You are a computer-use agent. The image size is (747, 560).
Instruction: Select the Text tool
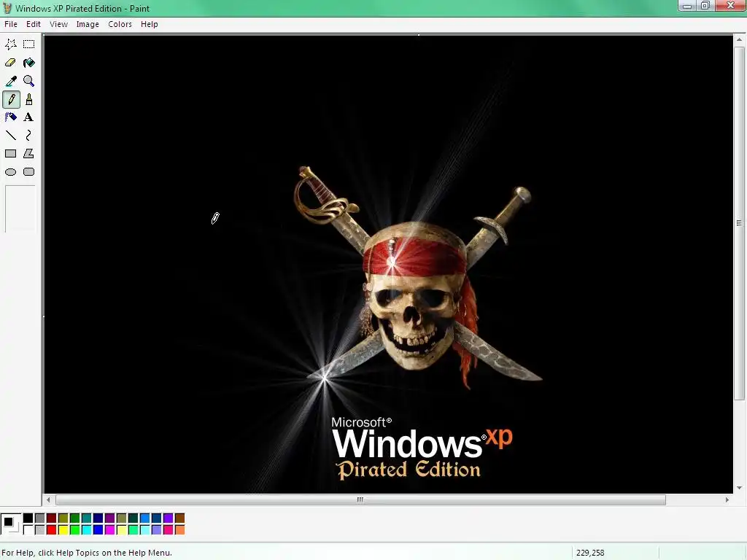click(29, 117)
